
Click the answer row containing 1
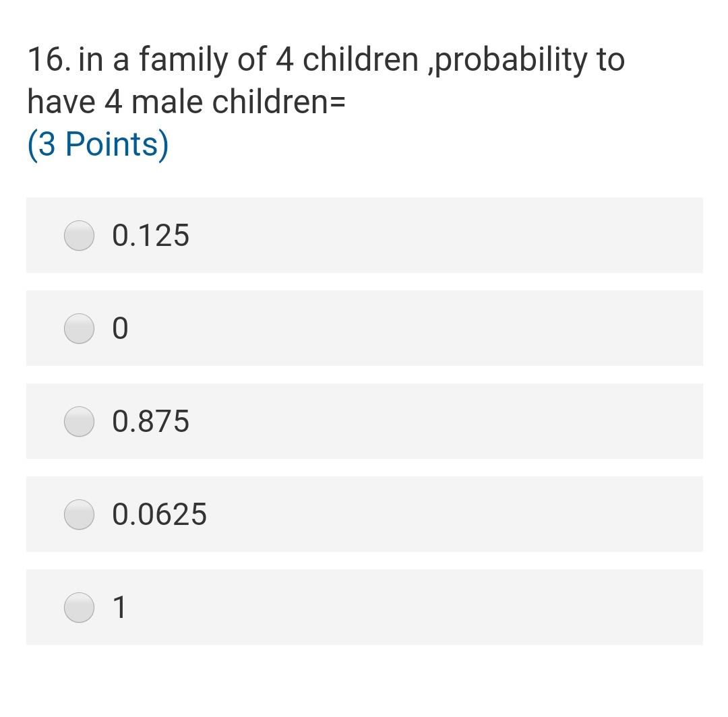[364, 607]
